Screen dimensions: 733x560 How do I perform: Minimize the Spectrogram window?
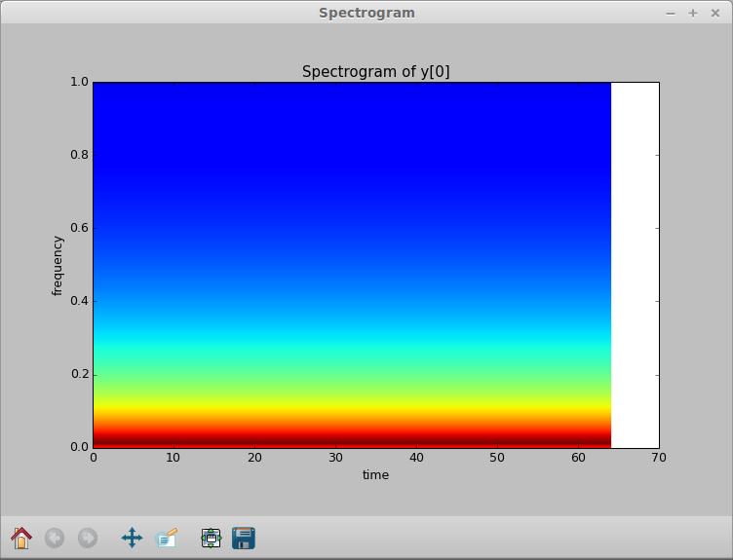point(671,13)
